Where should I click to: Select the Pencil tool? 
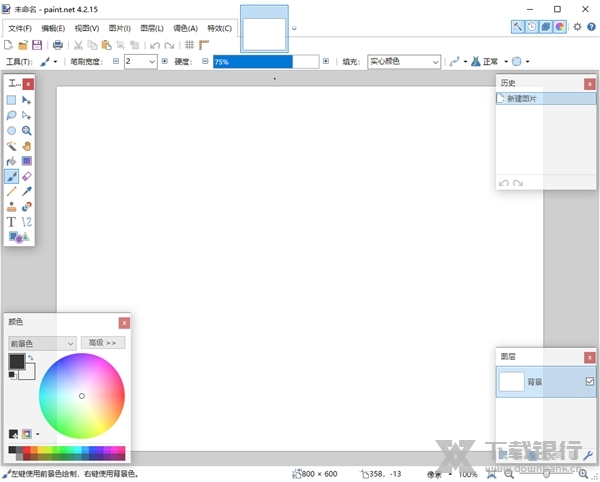tap(11, 191)
